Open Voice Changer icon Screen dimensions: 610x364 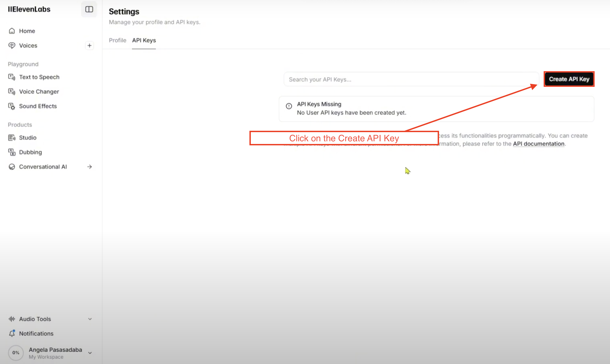click(x=12, y=92)
